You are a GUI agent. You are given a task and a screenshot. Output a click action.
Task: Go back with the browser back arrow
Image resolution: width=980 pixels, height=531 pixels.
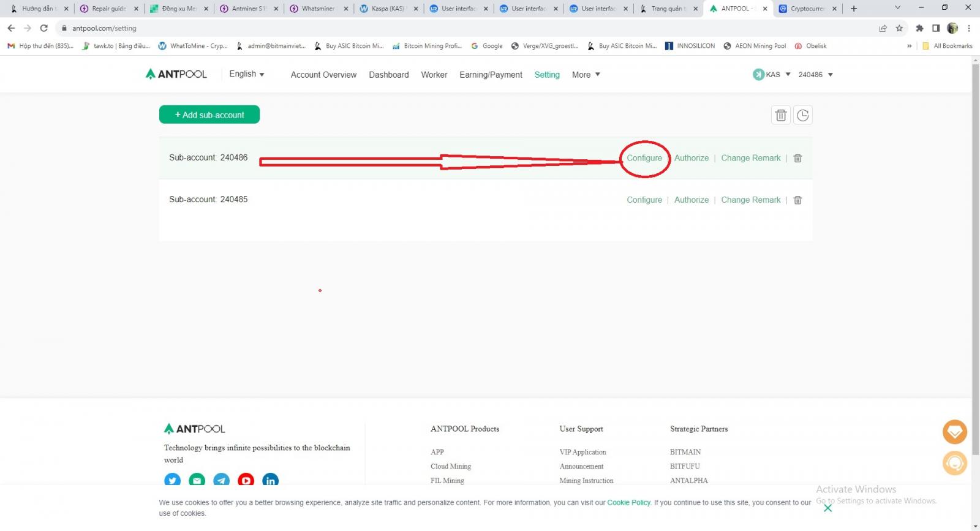[11, 28]
